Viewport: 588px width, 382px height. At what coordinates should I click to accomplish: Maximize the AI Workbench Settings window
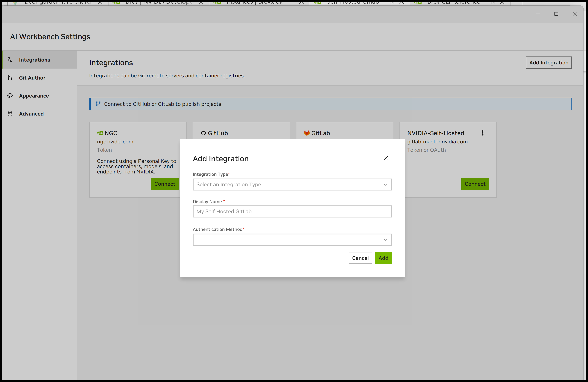coord(556,14)
